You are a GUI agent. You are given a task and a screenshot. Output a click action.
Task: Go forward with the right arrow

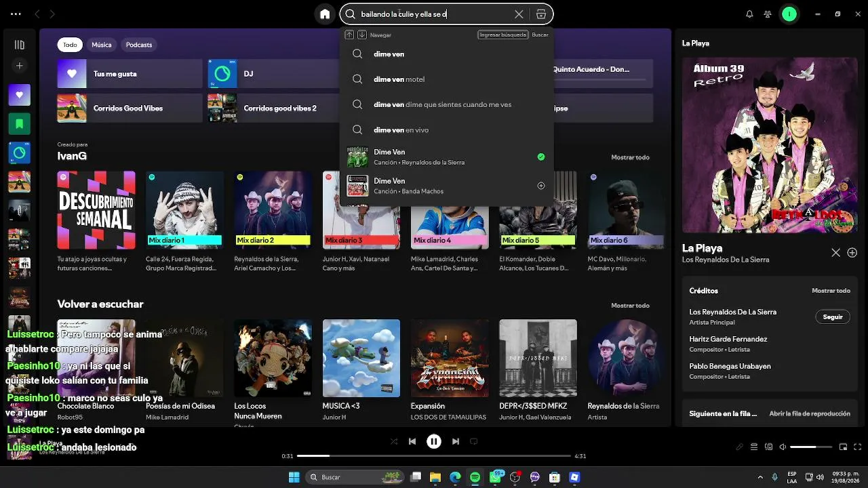pyautogui.click(x=52, y=14)
